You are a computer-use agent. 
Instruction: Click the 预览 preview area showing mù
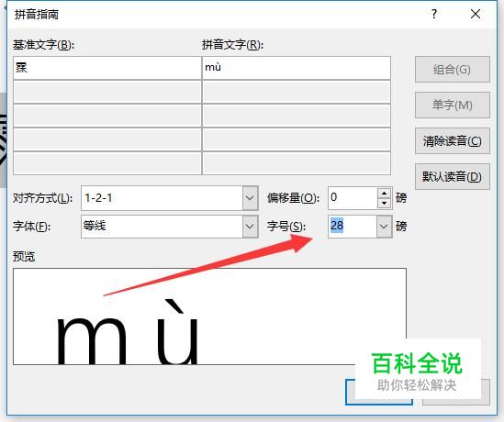(209, 316)
